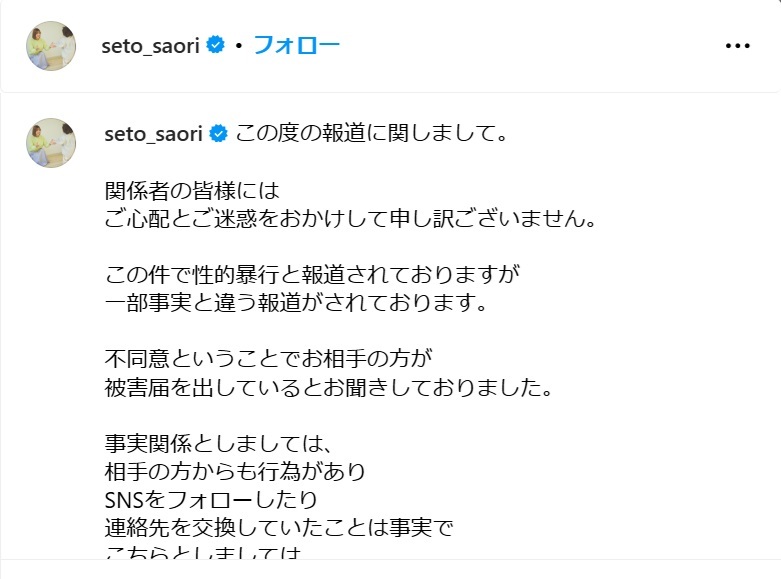Click the dot separator before フォロー
The height and width of the screenshot is (579, 781).
[239, 46]
